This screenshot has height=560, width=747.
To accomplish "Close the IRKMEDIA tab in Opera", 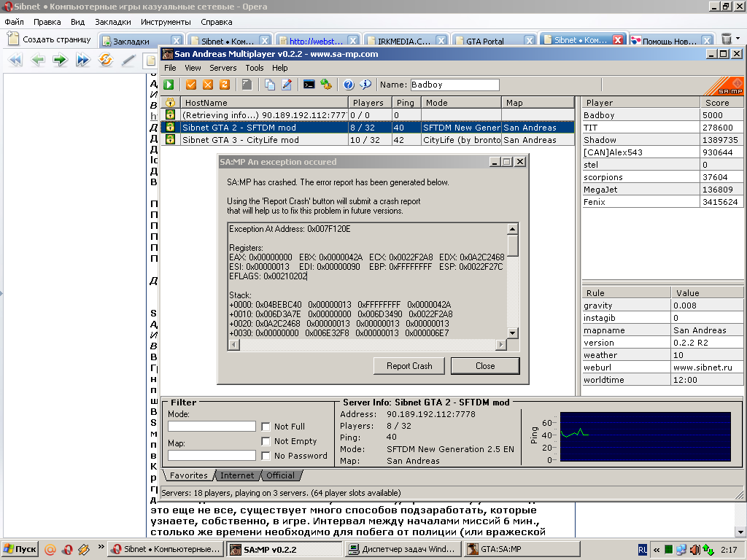I will point(441,41).
